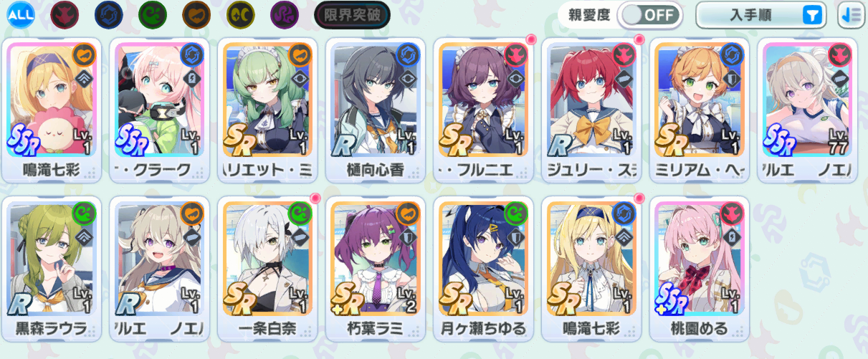Toggle the 親愛度 OFF switch
This screenshot has width=868, height=359.
coord(649,14)
